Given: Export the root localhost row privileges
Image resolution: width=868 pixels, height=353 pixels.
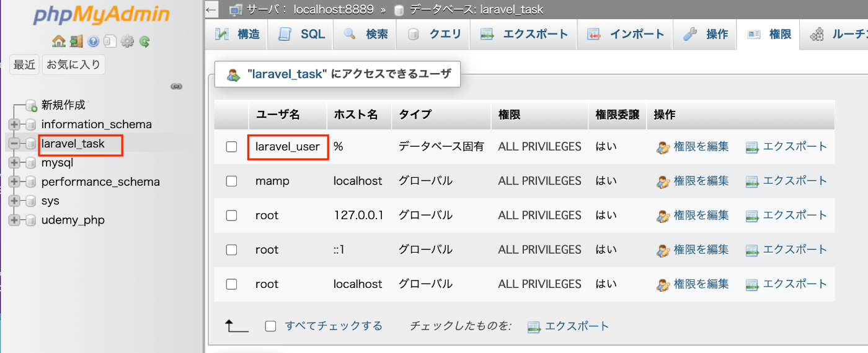Looking at the screenshot, I should [x=787, y=284].
